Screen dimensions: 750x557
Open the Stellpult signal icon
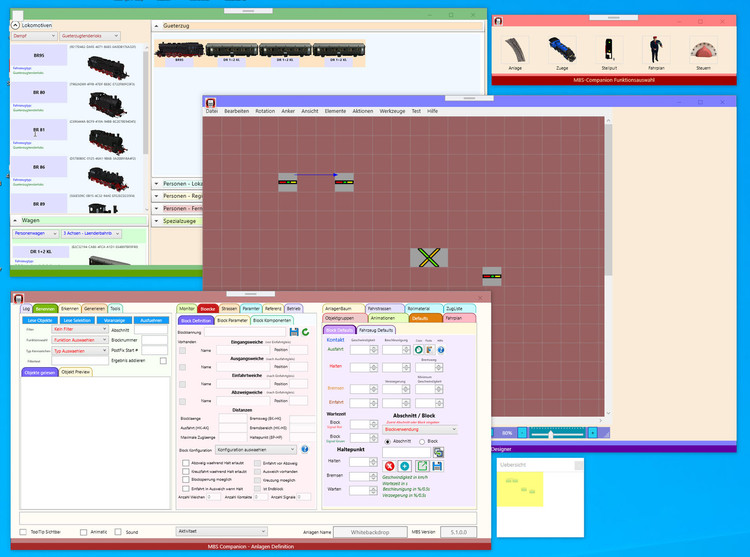pos(607,48)
